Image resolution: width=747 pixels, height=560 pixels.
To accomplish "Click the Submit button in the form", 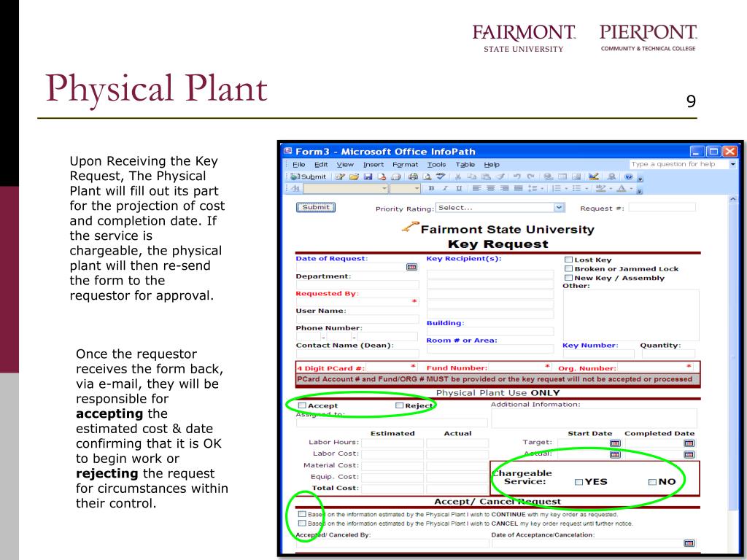I will click(x=316, y=207).
